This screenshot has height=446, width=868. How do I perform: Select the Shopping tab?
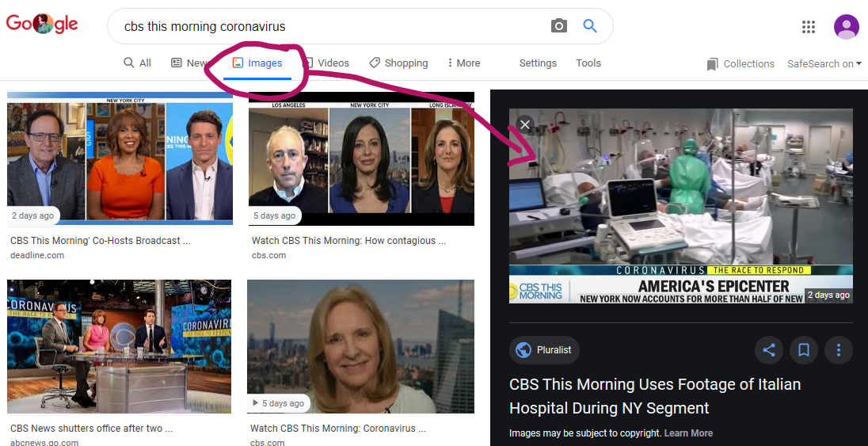(x=398, y=63)
